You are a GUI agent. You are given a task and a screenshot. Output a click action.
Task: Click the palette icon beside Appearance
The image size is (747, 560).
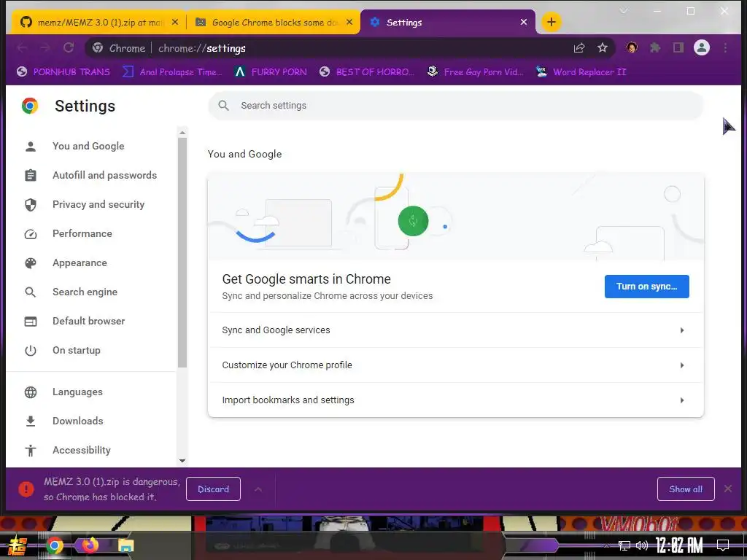pyautogui.click(x=31, y=262)
